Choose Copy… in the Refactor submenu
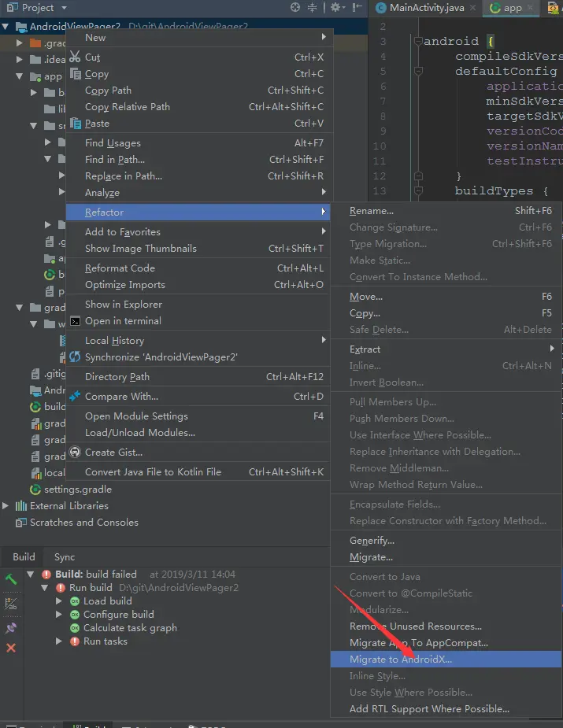The height and width of the screenshot is (728, 563). 446,313
